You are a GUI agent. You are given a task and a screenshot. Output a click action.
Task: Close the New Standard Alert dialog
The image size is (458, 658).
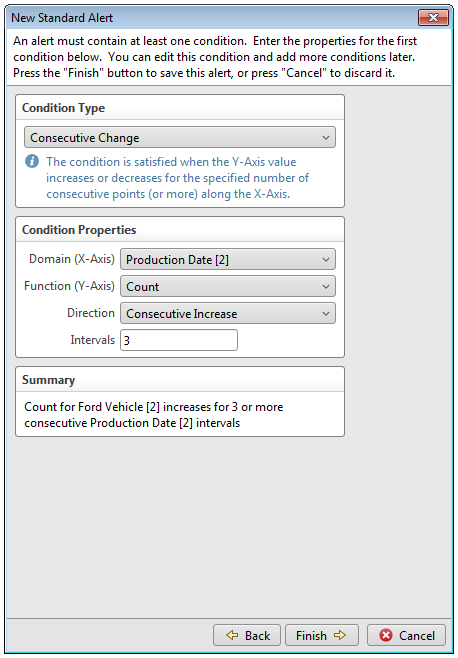pyautogui.click(x=433, y=18)
